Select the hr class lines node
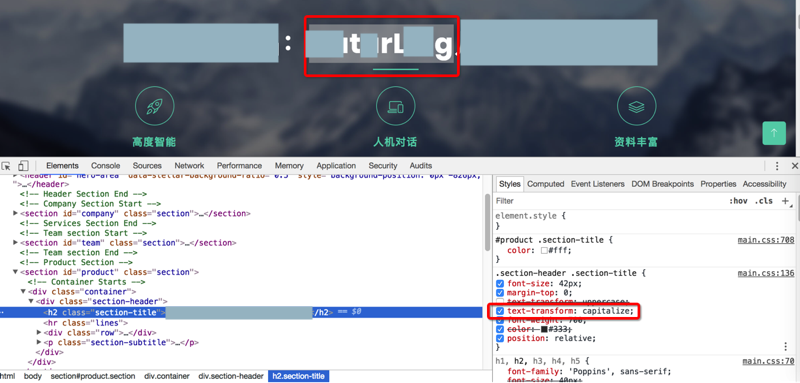The image size is (800, 383). (86, 323)
